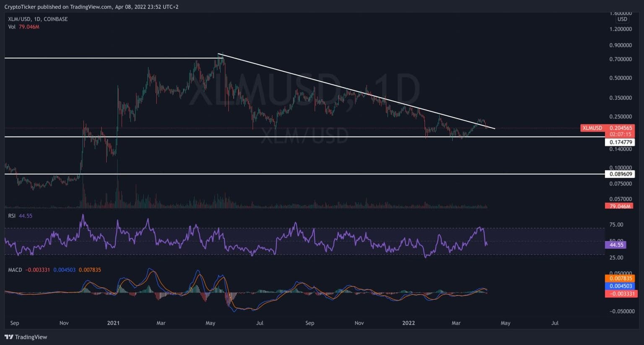This screenshot has height=345, width=644.
Task: Open the USD currency selector on price axis
Action: coord(622,19)
